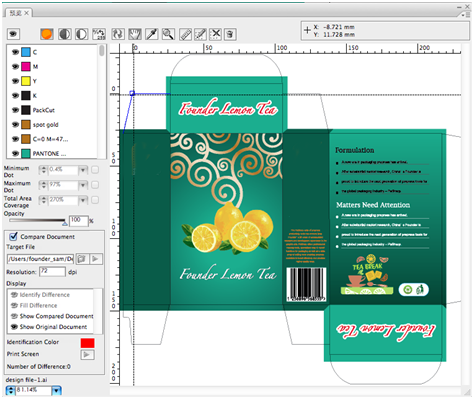Browse for target file folder icon
This screenshot has height=398, width=473.
pyautogui.click(x=82, y=259)
